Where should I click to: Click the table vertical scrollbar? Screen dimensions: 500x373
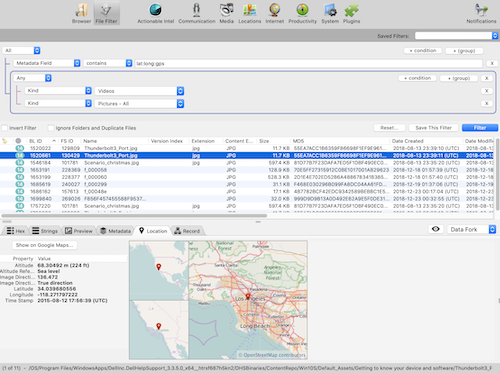pos(498,174)
